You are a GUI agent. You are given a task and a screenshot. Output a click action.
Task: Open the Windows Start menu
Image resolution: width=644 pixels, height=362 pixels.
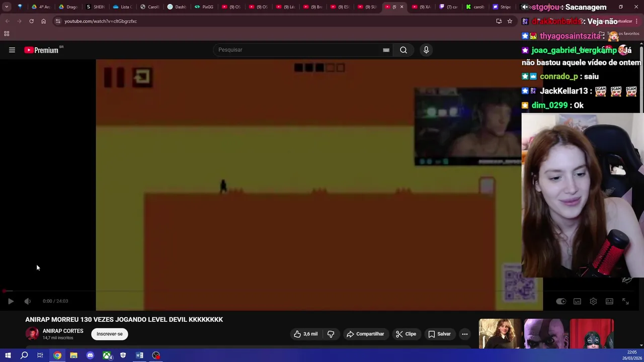point(8,355)
